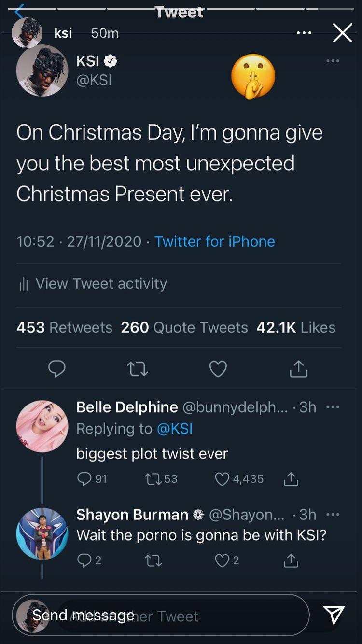362x644 pixels.
Task: Send the story message with paper plane icon
Action: tap(334, 615)
